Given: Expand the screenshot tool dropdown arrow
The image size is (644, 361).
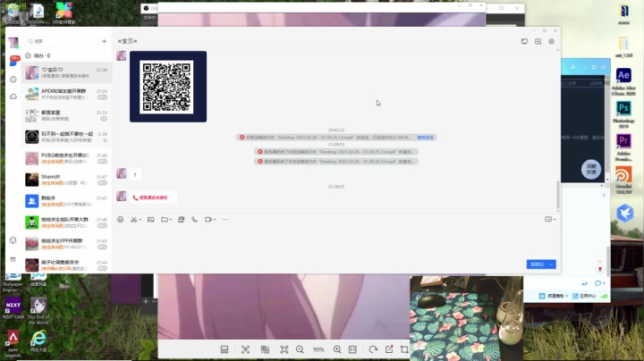Looking at the screenshot, I should pyautogui.click(x=140, y=220).
